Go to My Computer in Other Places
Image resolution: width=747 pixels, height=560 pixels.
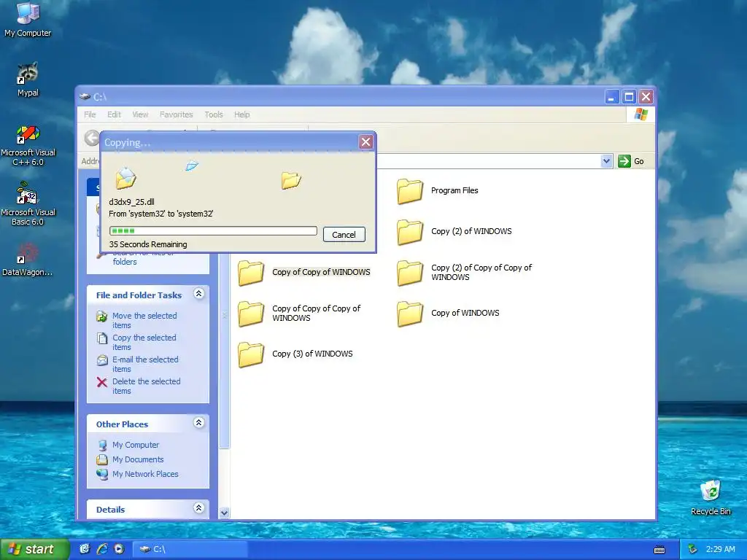[x=135, y=445]
